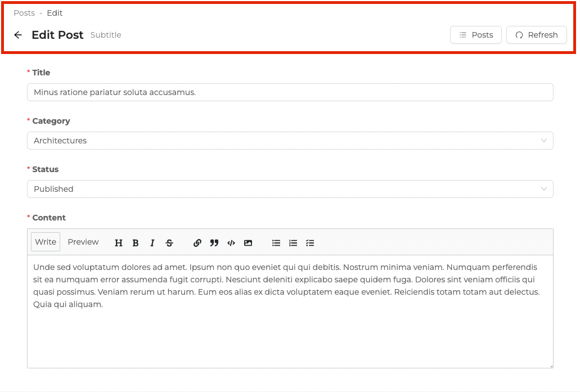This screenshot has width=580, height=392.
Task: Click into the Title input field
Action: 290,92
